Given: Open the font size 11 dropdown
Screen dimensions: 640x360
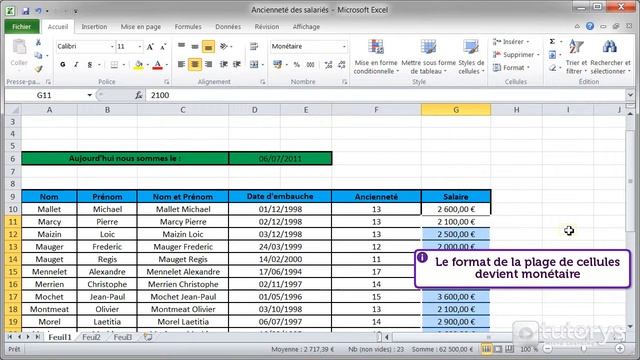Looking at the screenshot, I should (x=140, y=47).
